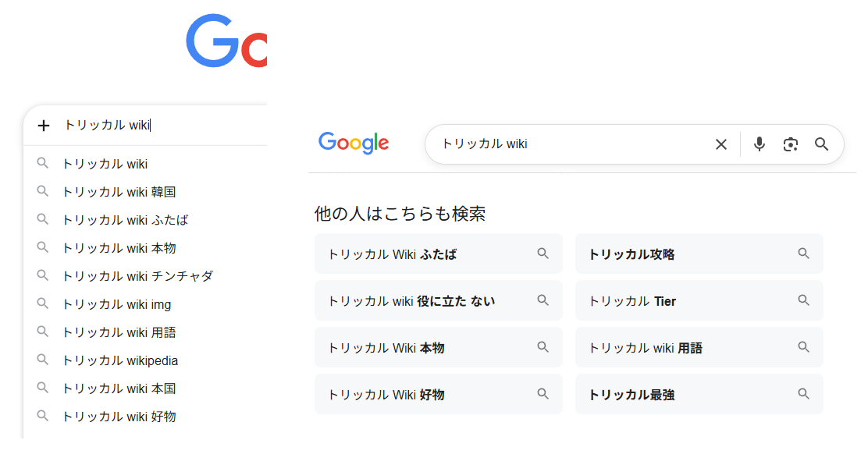Image resolution: width=868 pixels, height=454 pixels.
Task: Open Google Lens image search icon
Action: (791, 144)
